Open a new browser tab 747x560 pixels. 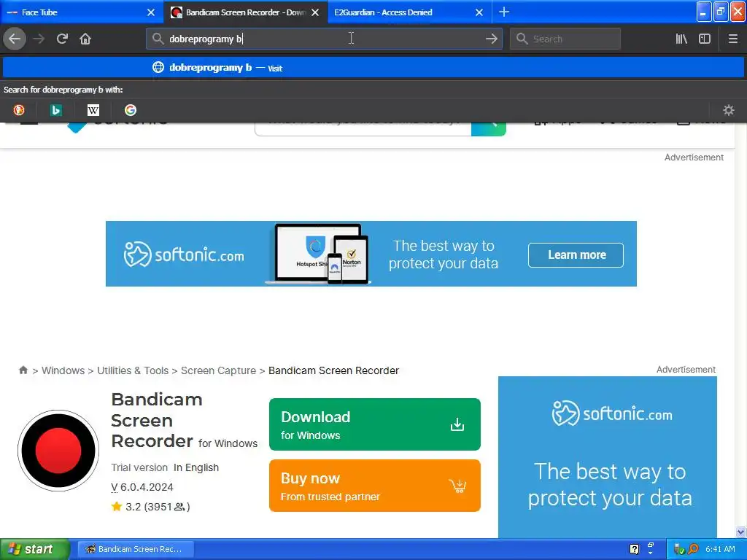pos(503,12)
